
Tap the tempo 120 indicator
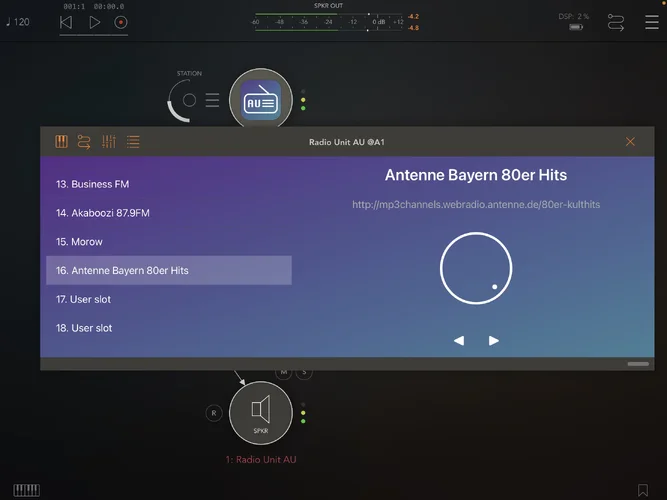click(x=18, y=22)
